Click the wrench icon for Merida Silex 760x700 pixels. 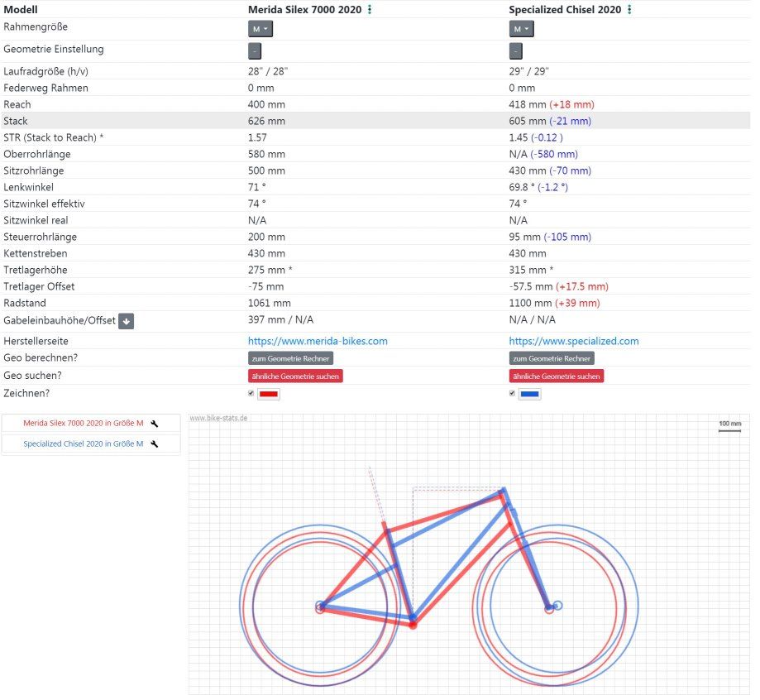coord(154,423)
